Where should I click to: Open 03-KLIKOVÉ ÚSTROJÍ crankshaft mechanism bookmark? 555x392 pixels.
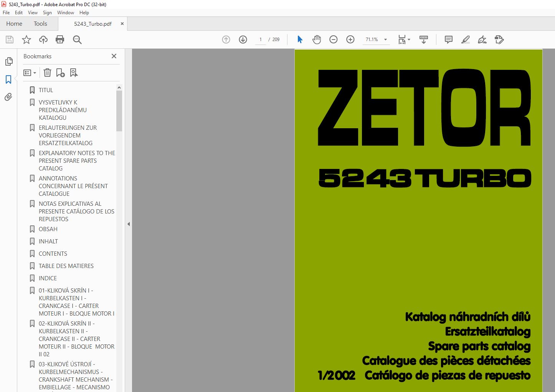pos(75,375)
